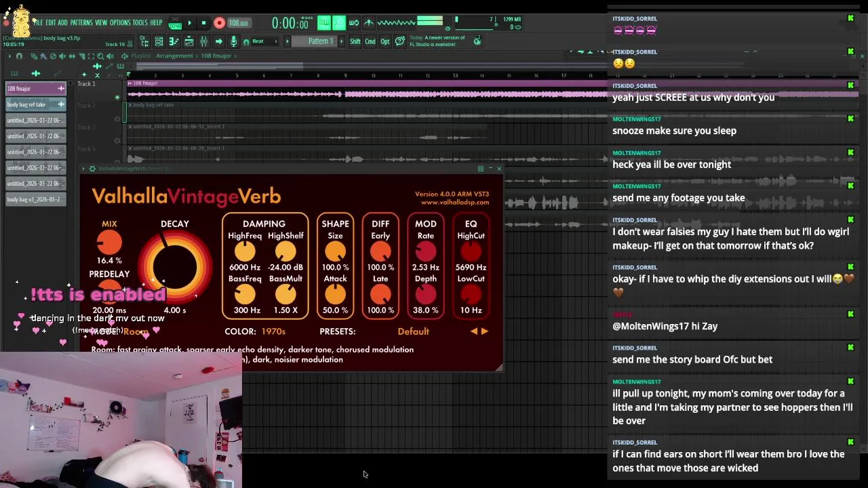Toggle Track 2 mute circle
The height and width of the screenshot is (488, 868).
(x=117, y=119)
